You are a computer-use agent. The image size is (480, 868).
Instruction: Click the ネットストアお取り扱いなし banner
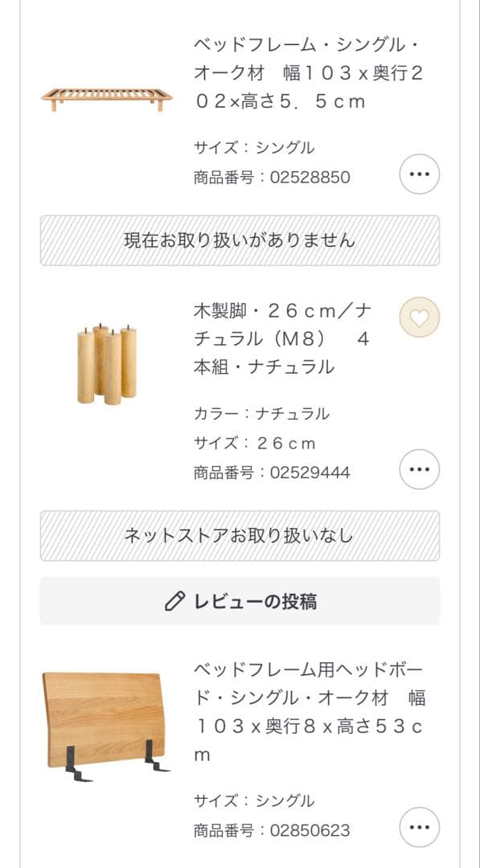click(x=240, y=533)
